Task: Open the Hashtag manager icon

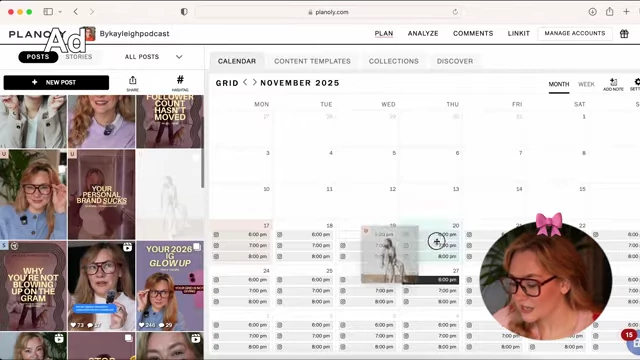Action: (x=180, y=83)
